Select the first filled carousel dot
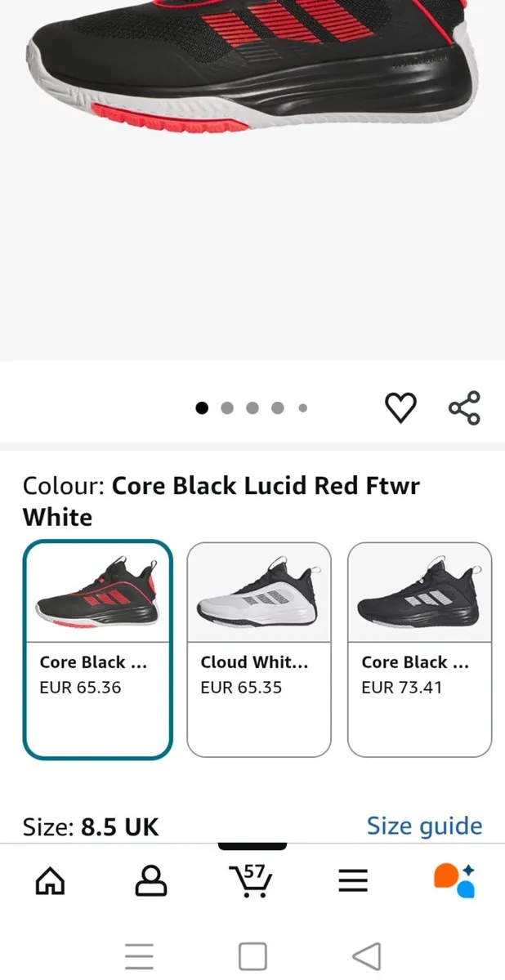Image resolution: width=505 pixels, height=980 pixels. click(x=201, y=407)
